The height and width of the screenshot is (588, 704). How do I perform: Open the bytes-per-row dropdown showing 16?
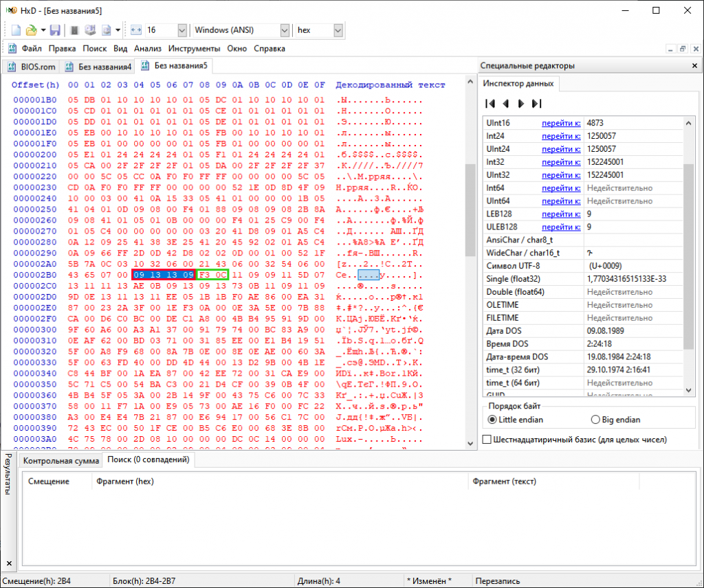[181, 30]
